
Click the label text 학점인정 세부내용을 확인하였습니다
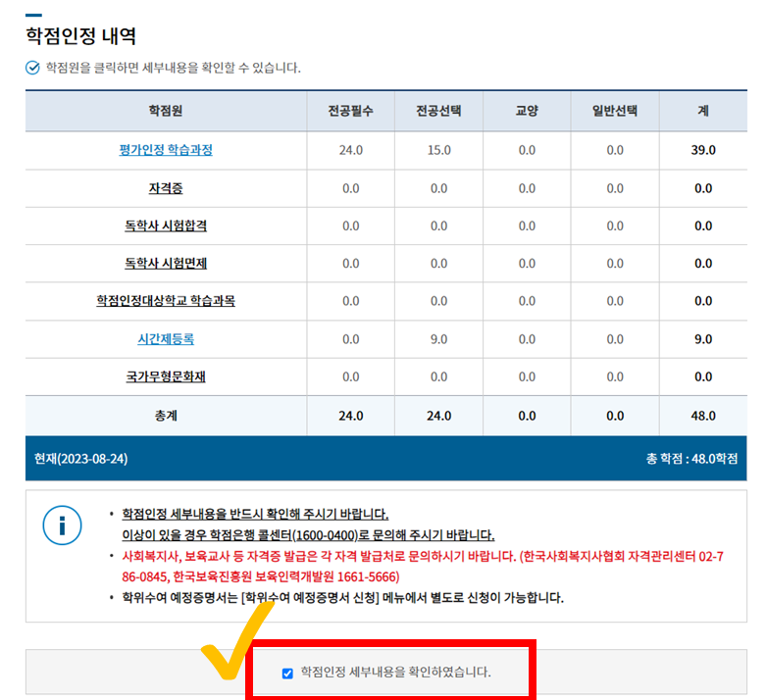pyautogui.click(x=395, y=673)
